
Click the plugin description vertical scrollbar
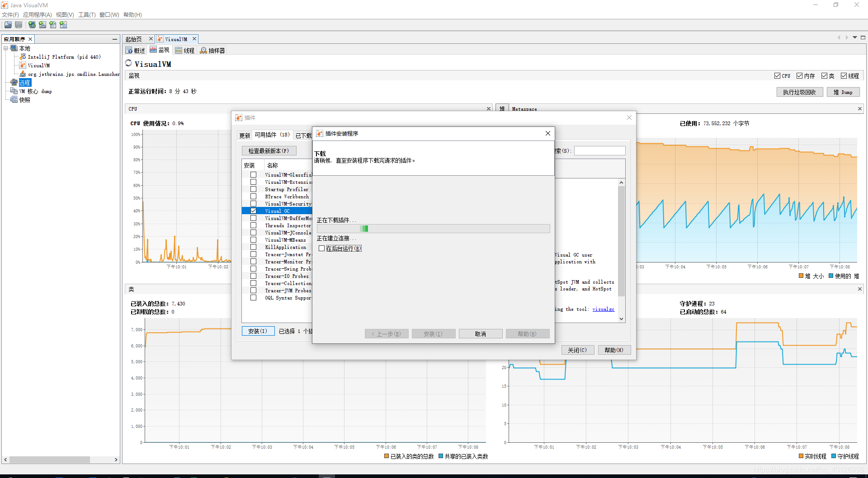point(622,250)
